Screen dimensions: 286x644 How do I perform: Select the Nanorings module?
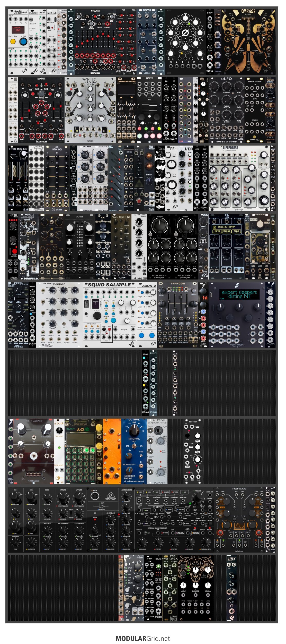pyautogui.click(x=121, y=247)
